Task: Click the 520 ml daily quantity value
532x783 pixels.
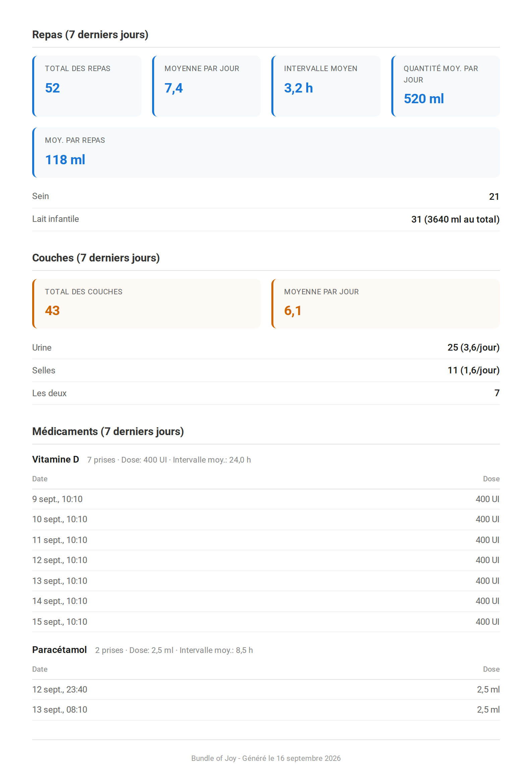Action: point(423,99)
